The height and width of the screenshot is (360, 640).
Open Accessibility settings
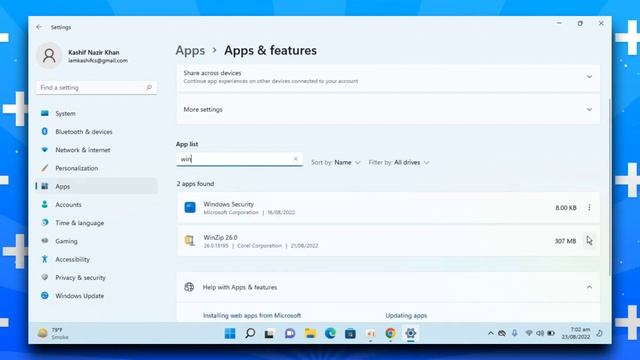click(96, 259)
